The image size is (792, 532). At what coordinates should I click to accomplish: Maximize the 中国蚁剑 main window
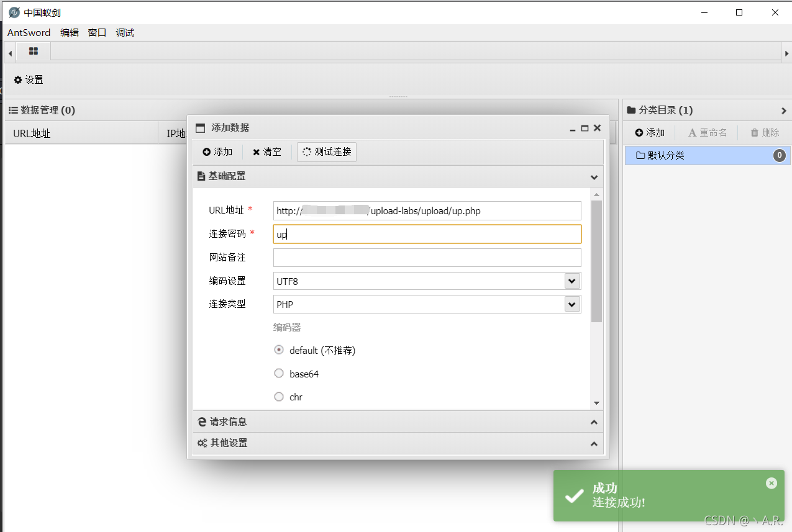739,12
